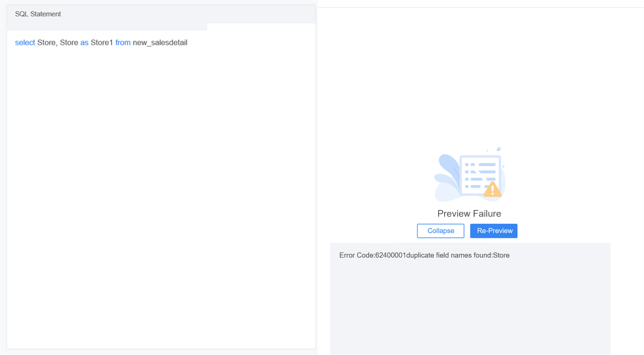
Task: Click the Preview Failure illustration
Action: tap(469, 174)
